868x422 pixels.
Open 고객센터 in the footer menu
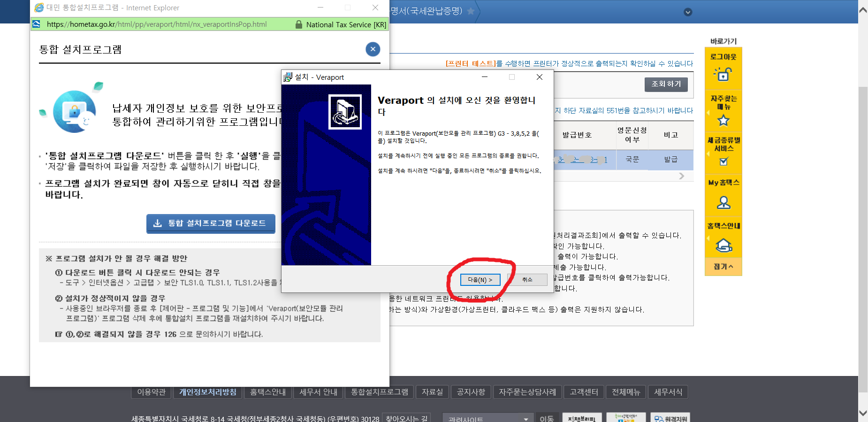tap(584, 392)
